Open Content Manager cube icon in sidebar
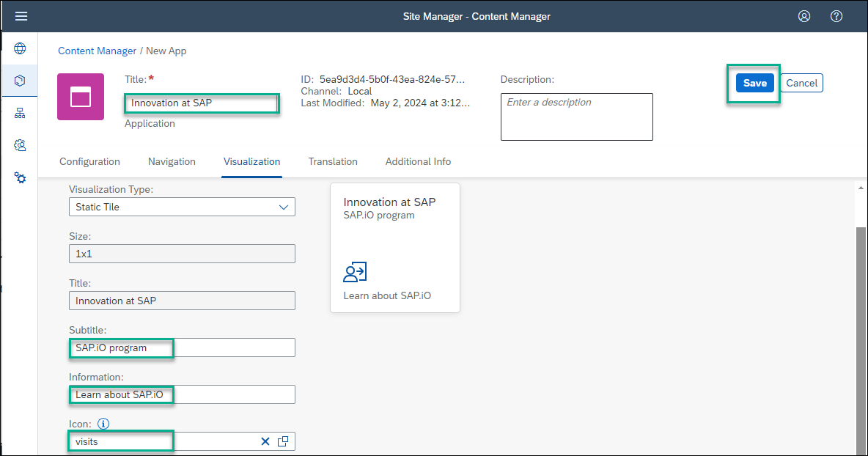868x456 pixels. [x=20, y=81]
